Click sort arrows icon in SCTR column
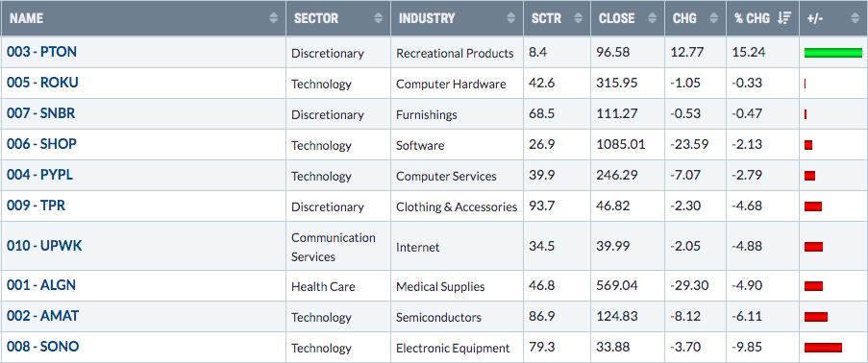The width and height of the screenshot is (868, 363). click(578, 18)
